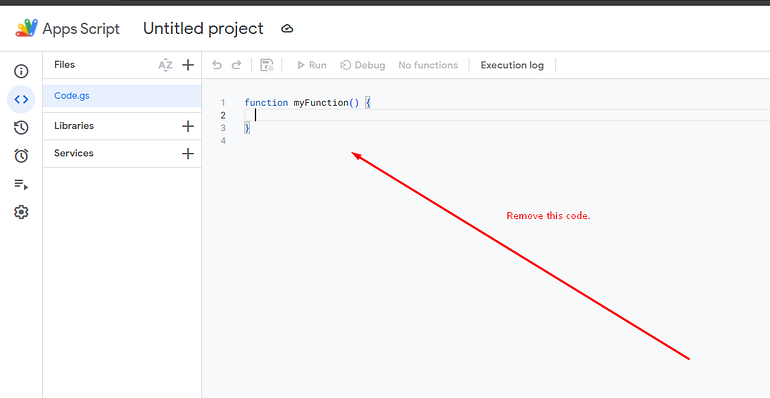Click the Services section label

[74, 153]
